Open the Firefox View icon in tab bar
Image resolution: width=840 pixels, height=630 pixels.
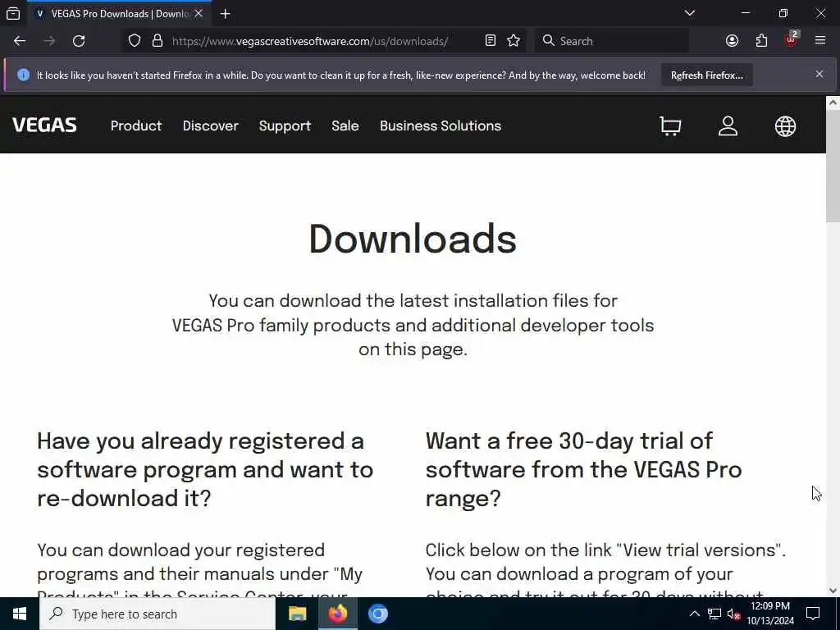pos(13,13)
